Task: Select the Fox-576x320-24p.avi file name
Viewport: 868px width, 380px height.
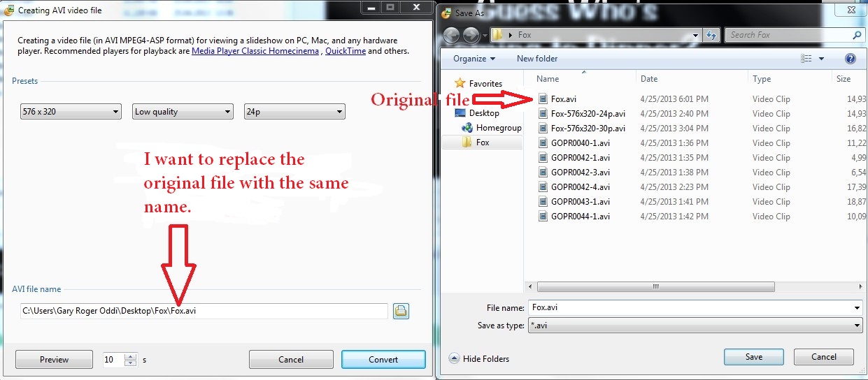Action: point(588,114)
